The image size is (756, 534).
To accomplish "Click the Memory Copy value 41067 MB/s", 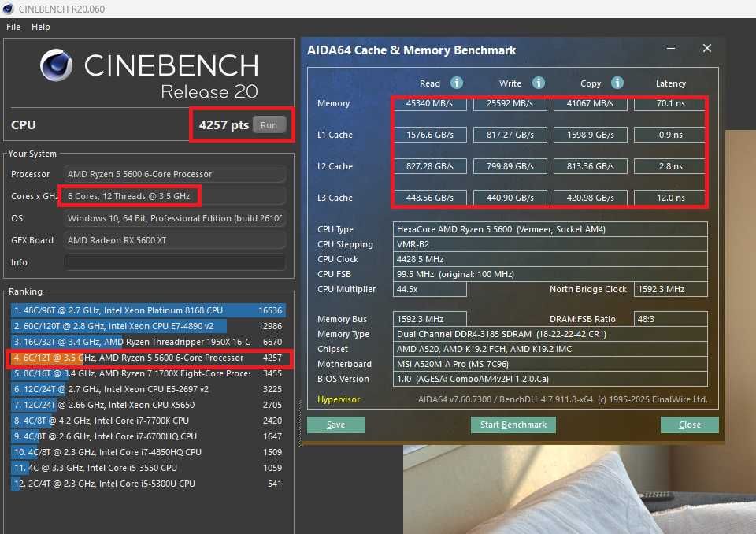I will point(590,103).
